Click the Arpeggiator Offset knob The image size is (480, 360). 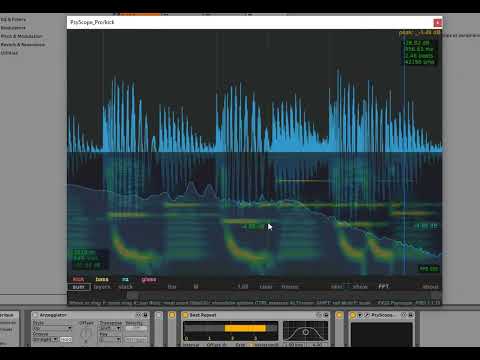(86, 333)
